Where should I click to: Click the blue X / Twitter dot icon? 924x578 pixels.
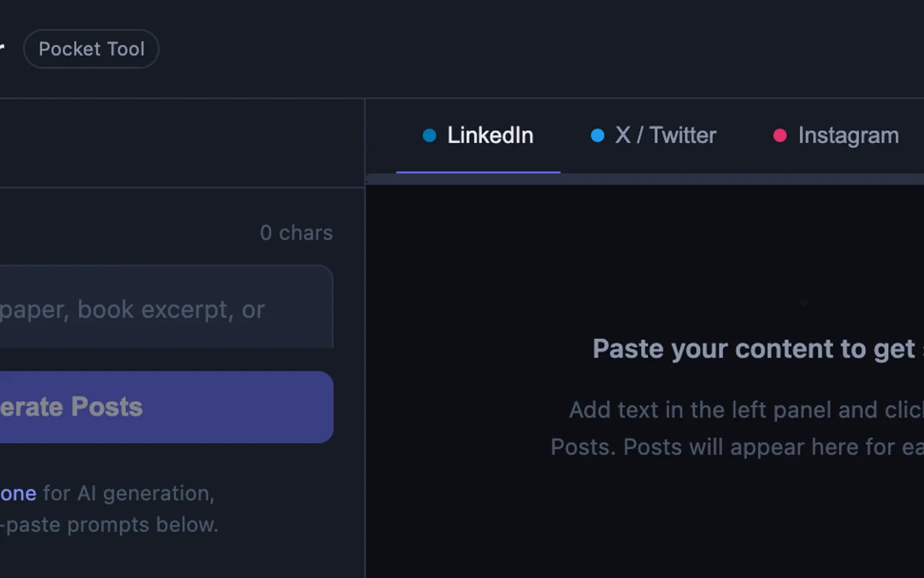tap(597, 135)
